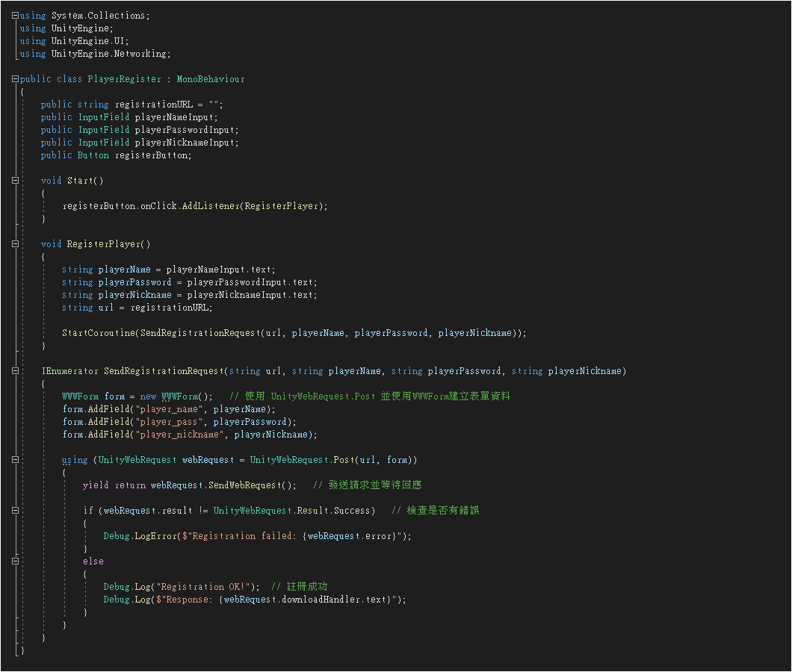Collapse the else block

(x=15, y=561)
